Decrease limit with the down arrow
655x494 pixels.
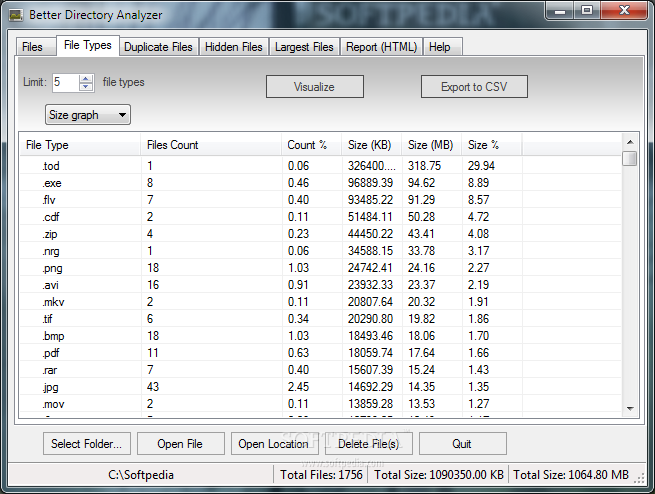(x=86, y=86)
